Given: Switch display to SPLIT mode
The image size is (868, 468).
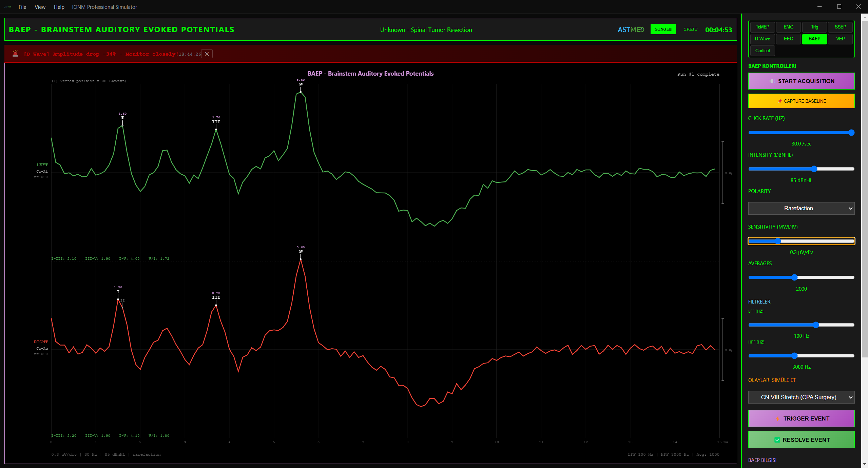Looking at the screenshot, I should tap(690, 29).
